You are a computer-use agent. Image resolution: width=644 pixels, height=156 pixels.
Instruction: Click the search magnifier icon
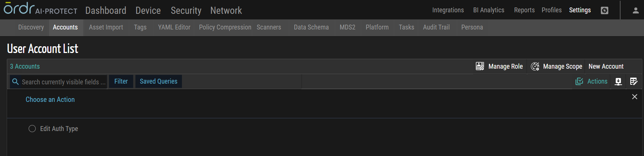16,82
